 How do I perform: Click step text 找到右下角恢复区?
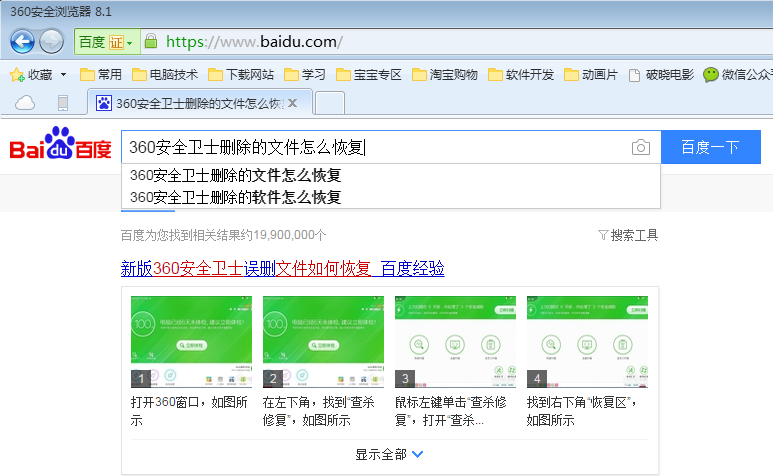tap(582, 411)
